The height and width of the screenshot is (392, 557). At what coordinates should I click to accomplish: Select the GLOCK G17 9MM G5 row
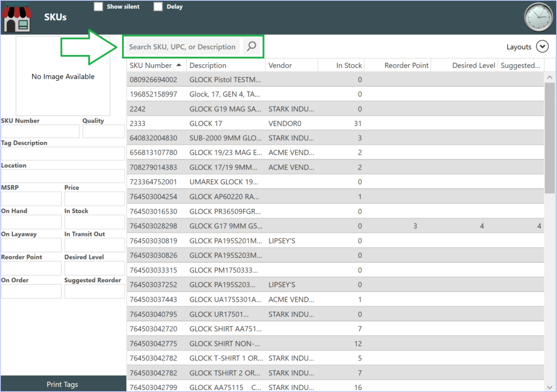pyautogui.click(x=335, y=226)
